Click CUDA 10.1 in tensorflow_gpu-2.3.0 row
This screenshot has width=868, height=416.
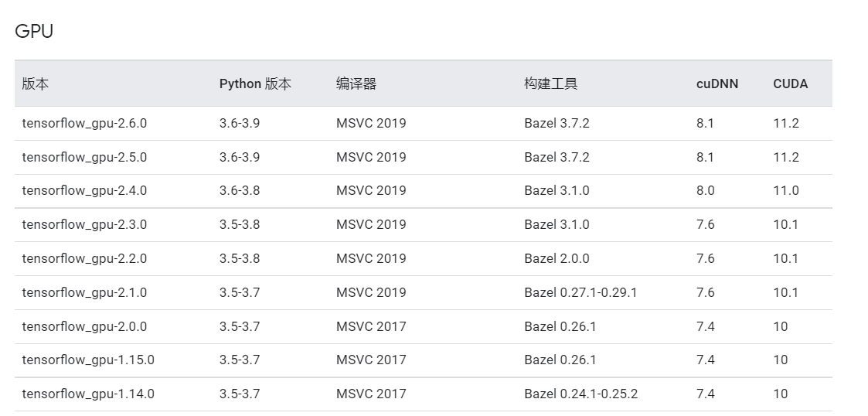point(786,224)
